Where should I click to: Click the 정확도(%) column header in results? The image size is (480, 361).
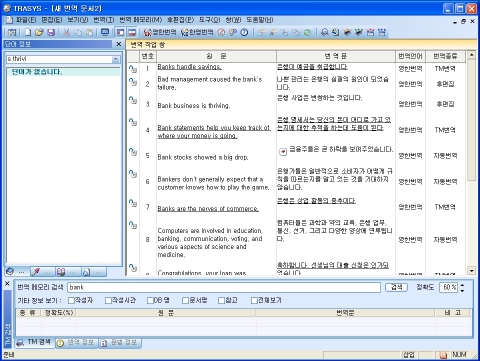click(59, 313)
